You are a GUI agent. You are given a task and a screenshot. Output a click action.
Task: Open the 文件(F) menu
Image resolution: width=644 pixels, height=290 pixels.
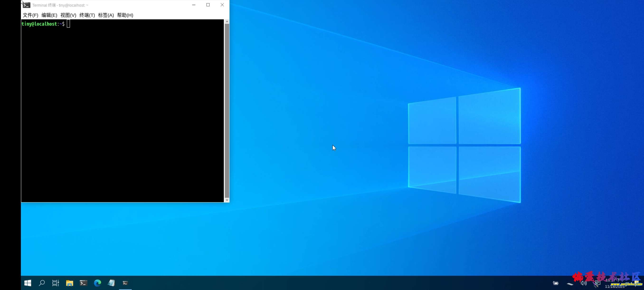(30, 15)
